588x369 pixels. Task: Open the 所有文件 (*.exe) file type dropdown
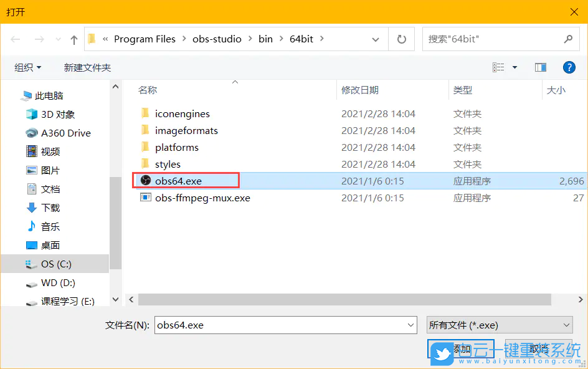point(498,325)
